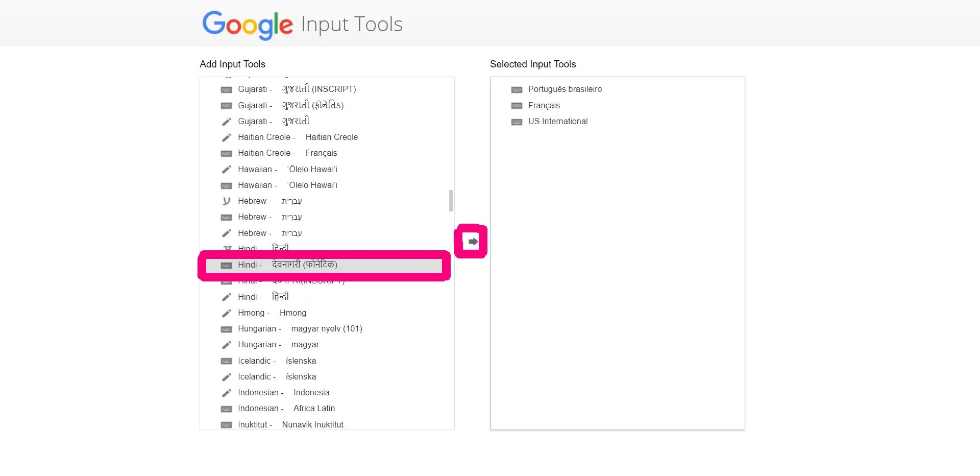Screen dimensions: 980x476
Task: Click the pencil icon next to Gujarati
Action: click(226, 122)
